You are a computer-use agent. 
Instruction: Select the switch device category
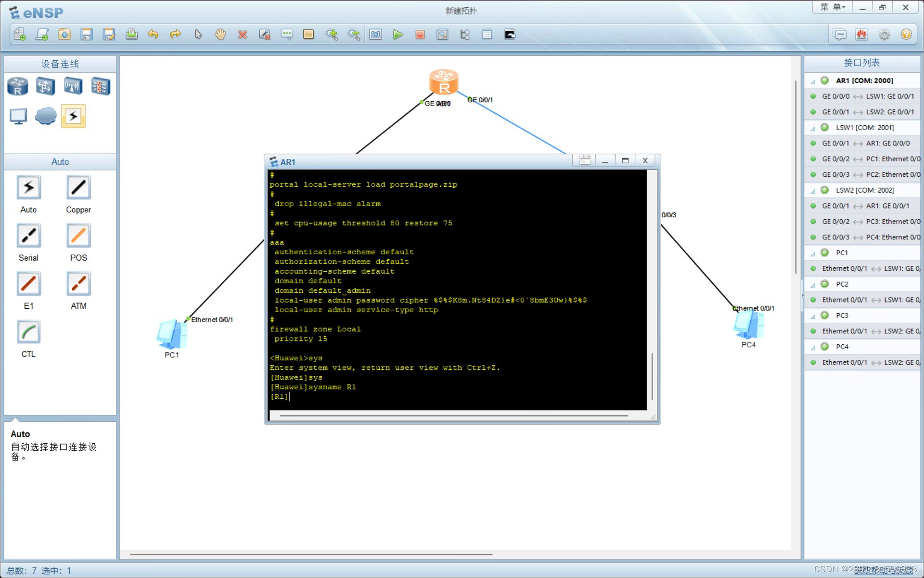pos(45,87)
